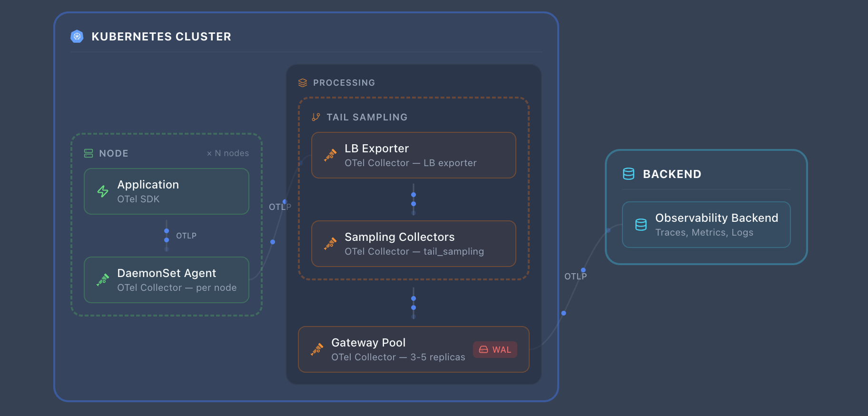Image resolution: width=868 pixels, height=416 pixels.
Task: Click the Processing layers icon
Action: [x=303, y=83]
